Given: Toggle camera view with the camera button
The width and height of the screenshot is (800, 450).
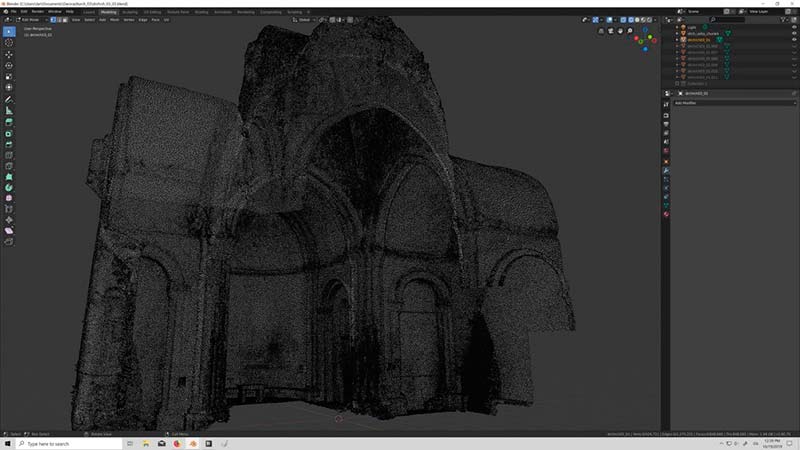Looking at the screenshot, I should (611, 31).
